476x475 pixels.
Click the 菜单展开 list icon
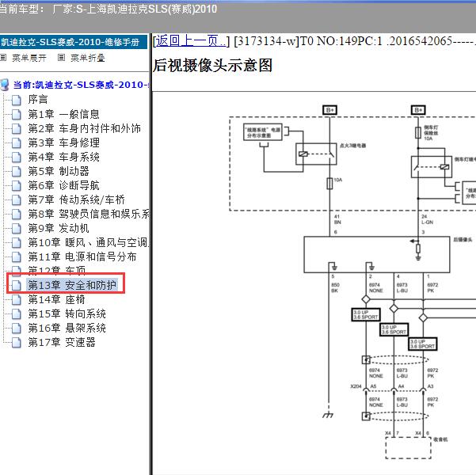click(x=3, y=57)
